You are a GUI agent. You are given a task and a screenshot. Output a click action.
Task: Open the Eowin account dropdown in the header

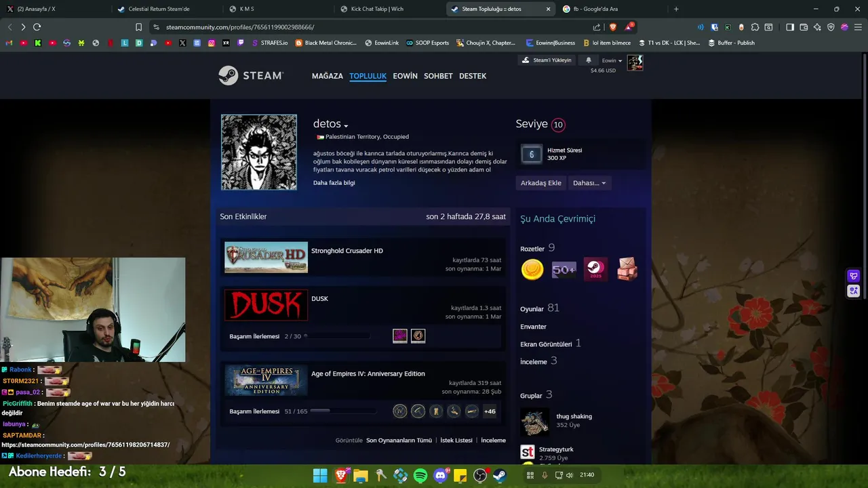pos(612,60)
